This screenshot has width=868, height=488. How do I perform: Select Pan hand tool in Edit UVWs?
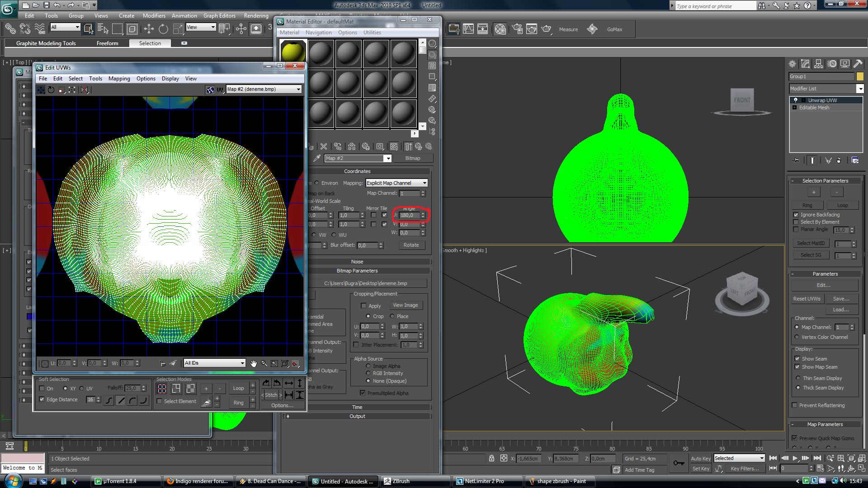(x=254, y=363)
